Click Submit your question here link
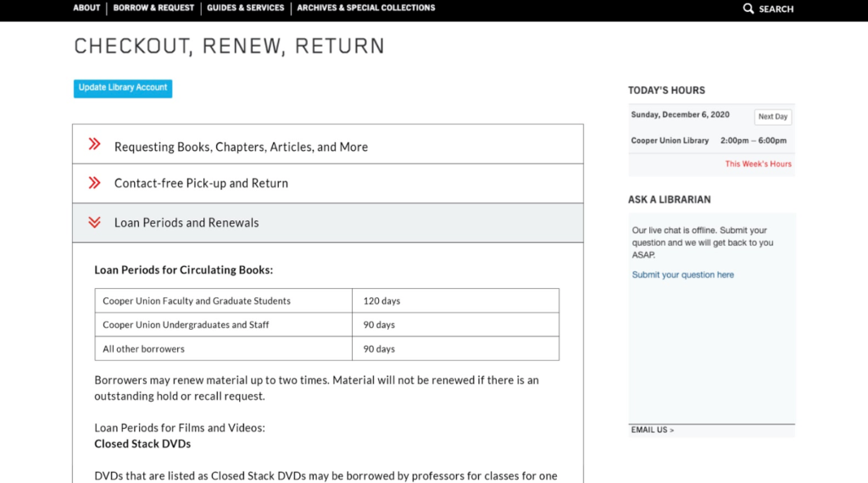The image size is (868, 483). (682, 275)
